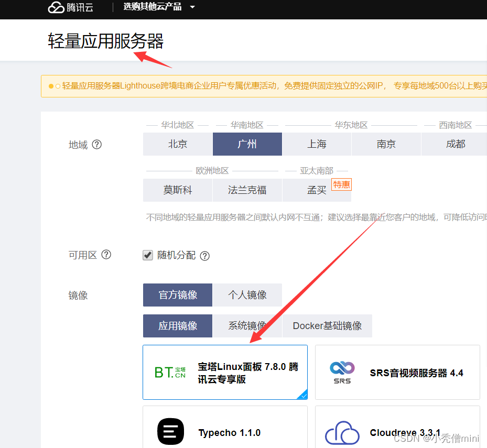The image size is (487, 448).
Task: Select the 广州 region
Action: (247, 144)
